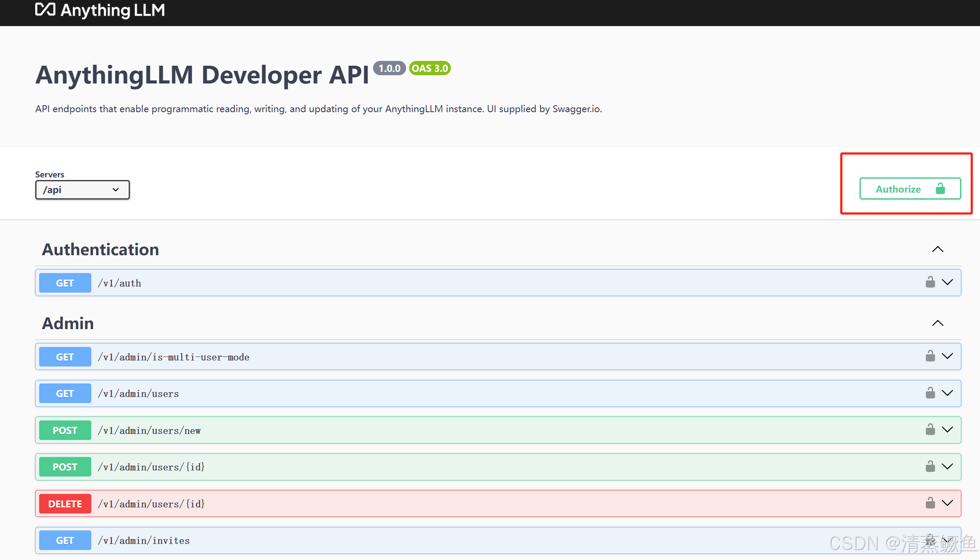
Task: Click the Authentication section heading
Action: [x=100, y=250]
